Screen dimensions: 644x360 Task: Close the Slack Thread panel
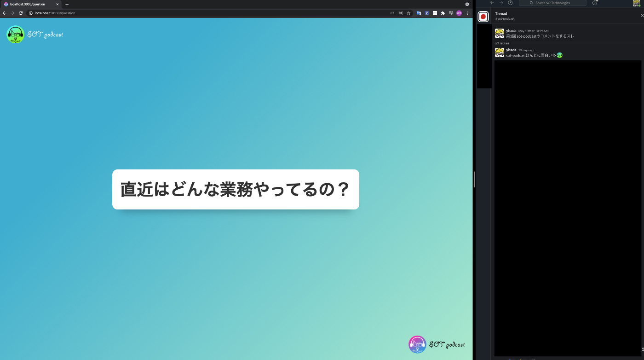click(642, 16)
